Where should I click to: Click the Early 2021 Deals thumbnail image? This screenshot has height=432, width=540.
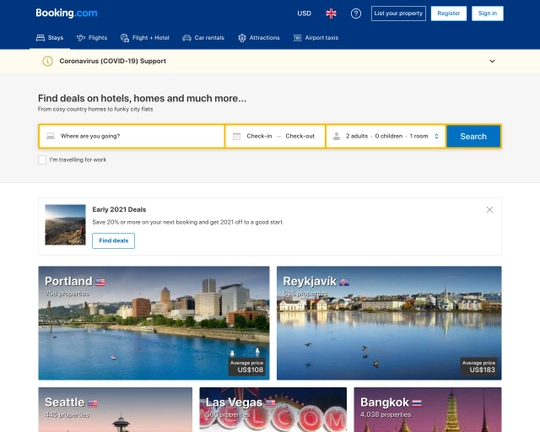tap(65, 225)
